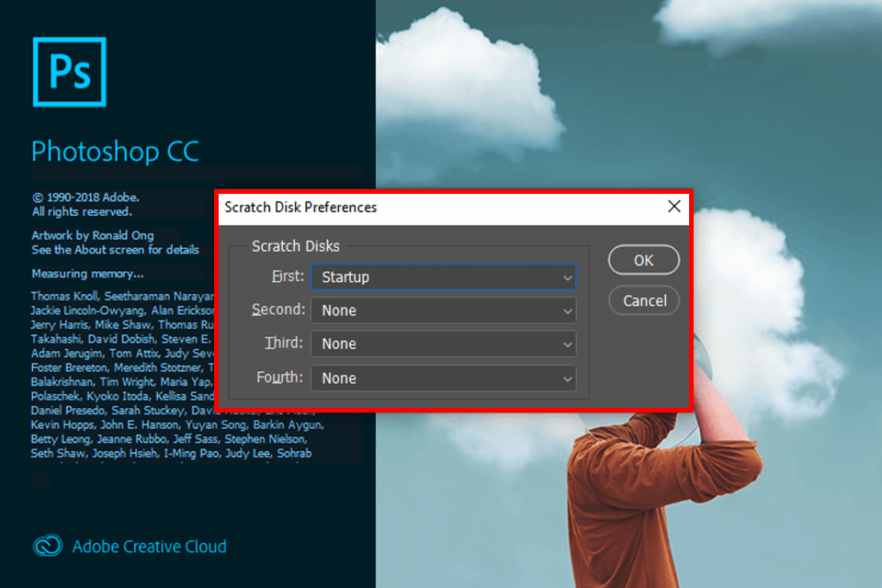Click the 'Measuring memory...' status text

click(88, 273)
